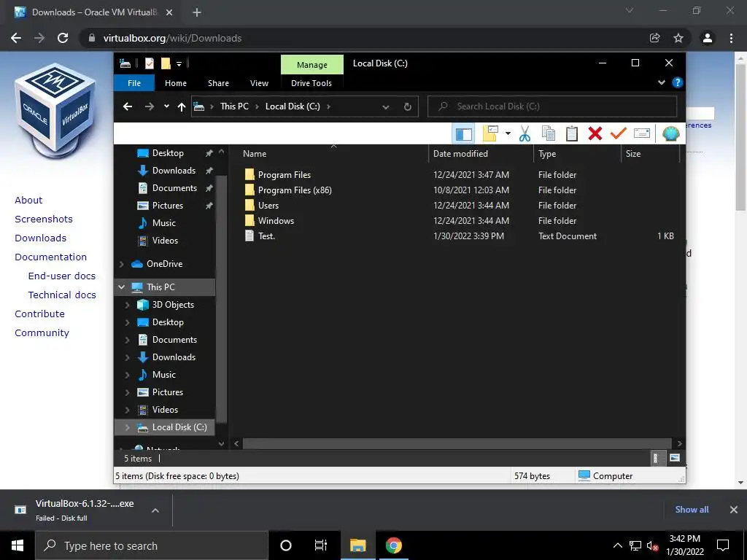Open the Recent locations dropdown
This screenshot has height=560, width=747.
click(166, 106)
